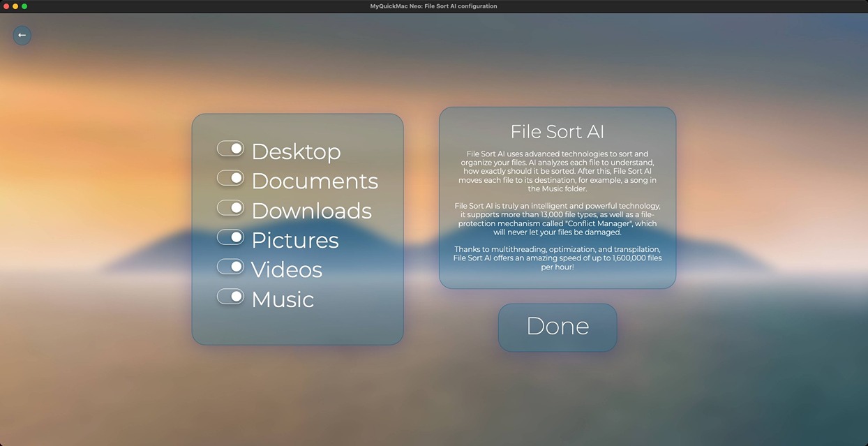Click the back arrow to leave configuration

(x=22, y=35)
